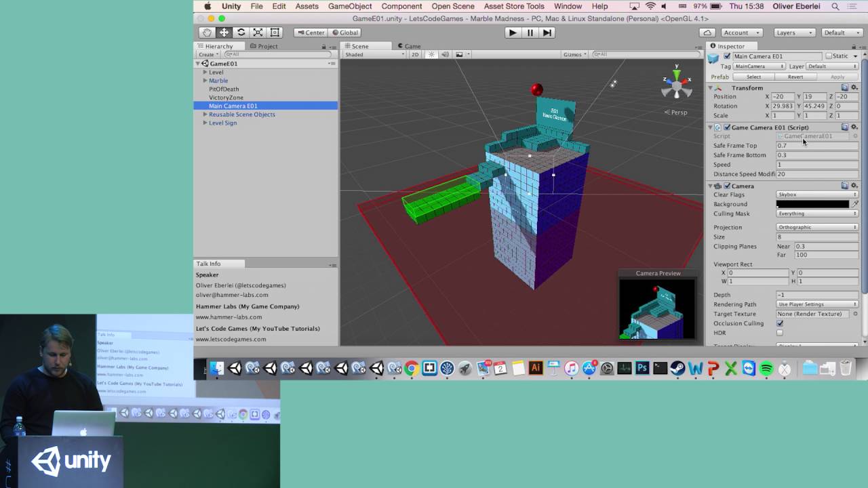
Task: Toggle Center pivot mode button
Action: tap(310, 33)
